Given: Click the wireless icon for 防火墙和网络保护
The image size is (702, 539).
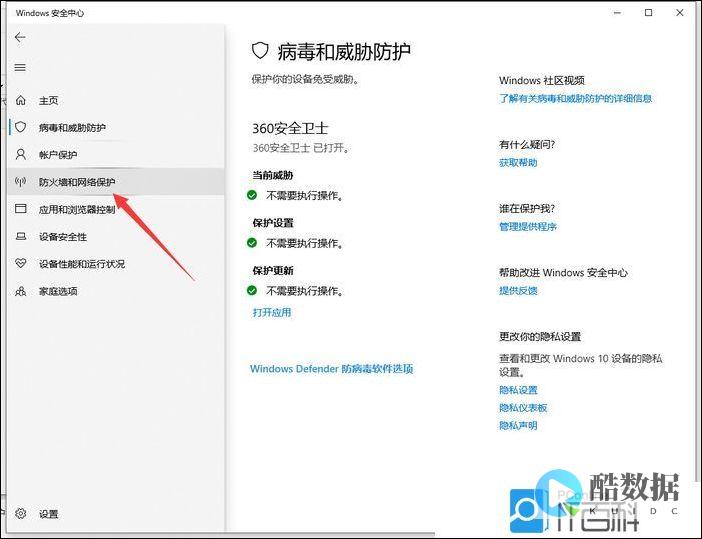Looking at the screenshot, I should [21, 182].
